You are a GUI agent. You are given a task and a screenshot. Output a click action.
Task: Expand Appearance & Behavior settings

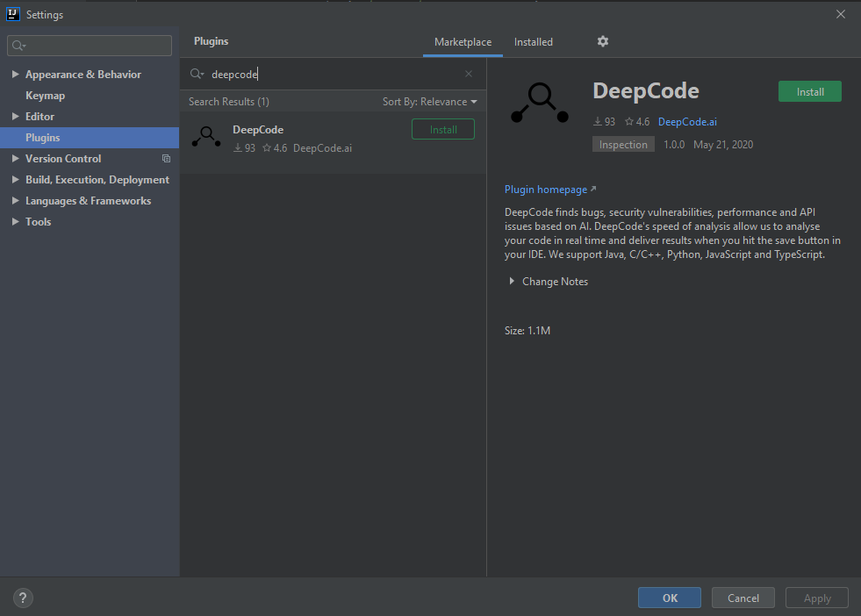coord(16,74)
